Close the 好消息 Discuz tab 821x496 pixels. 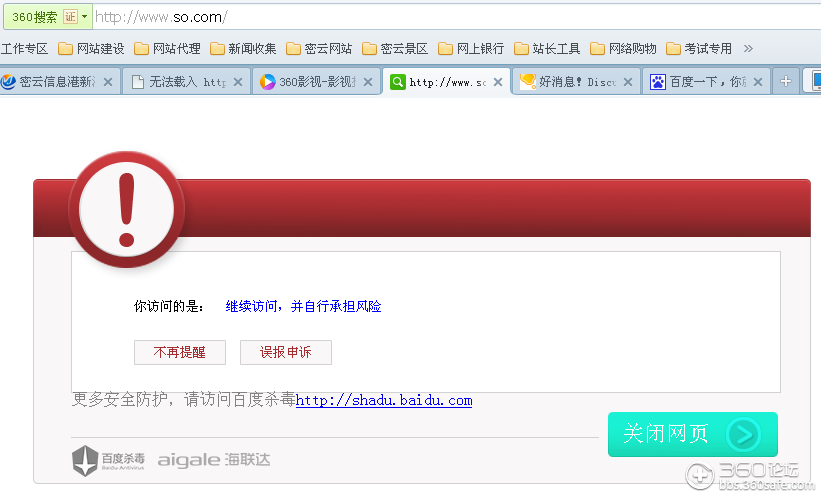click(x=628, y=82)
